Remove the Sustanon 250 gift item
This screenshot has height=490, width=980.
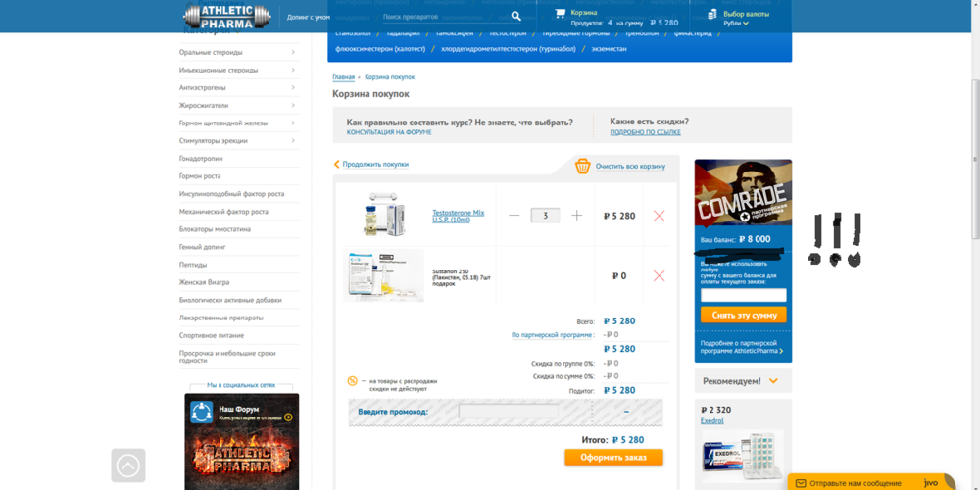(659, 276)
